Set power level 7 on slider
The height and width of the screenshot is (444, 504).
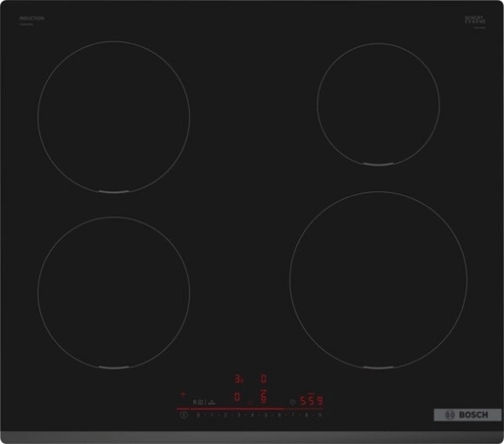coord(293,415)
